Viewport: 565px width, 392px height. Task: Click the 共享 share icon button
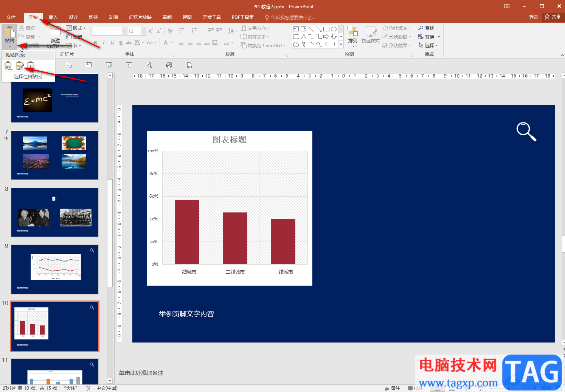[553, 17]
